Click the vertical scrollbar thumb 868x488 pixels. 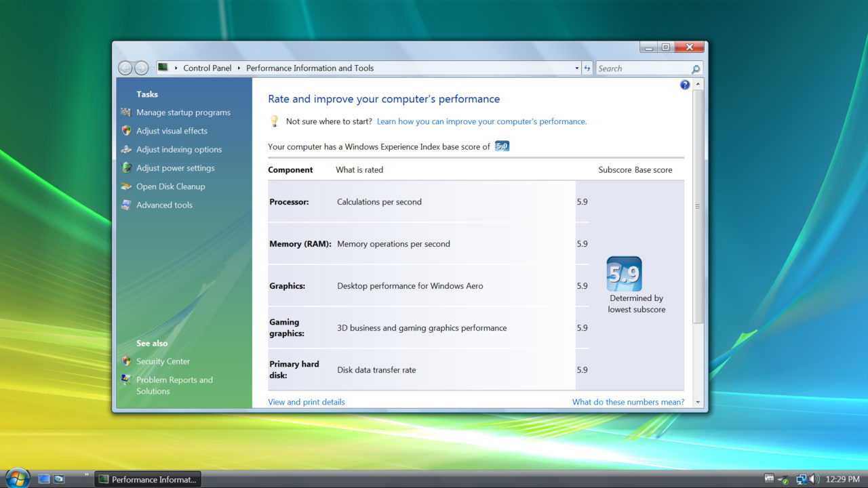[x=698, y=206]
